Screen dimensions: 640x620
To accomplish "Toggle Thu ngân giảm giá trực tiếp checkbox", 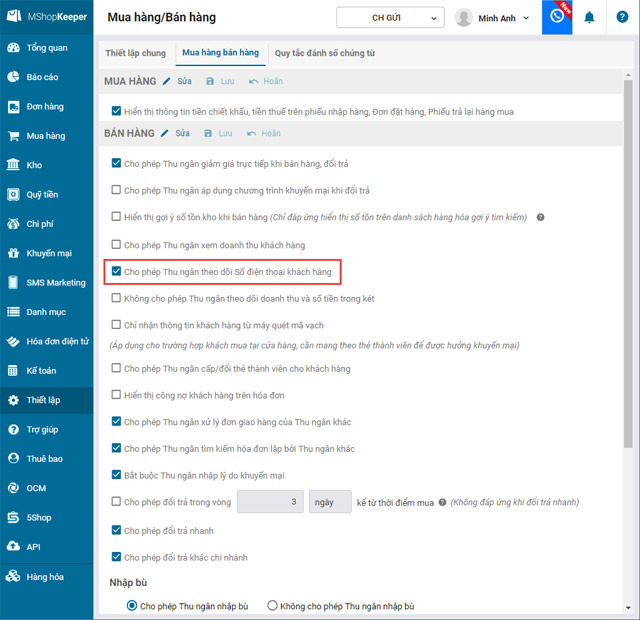I will pyautogui.click(x=116, y=163).
